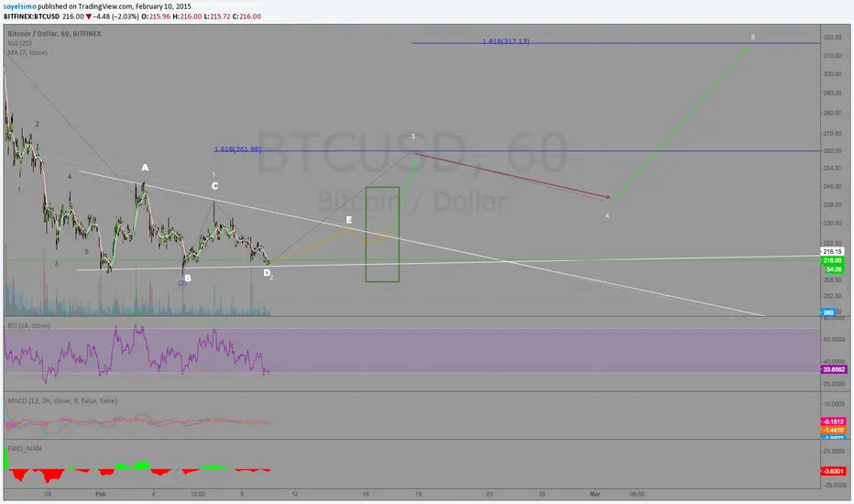The width and height of the screenshot is (854, 504).
Task: Click the 1.618(317.13) Fibonacci label
Action: pos(506,41)
